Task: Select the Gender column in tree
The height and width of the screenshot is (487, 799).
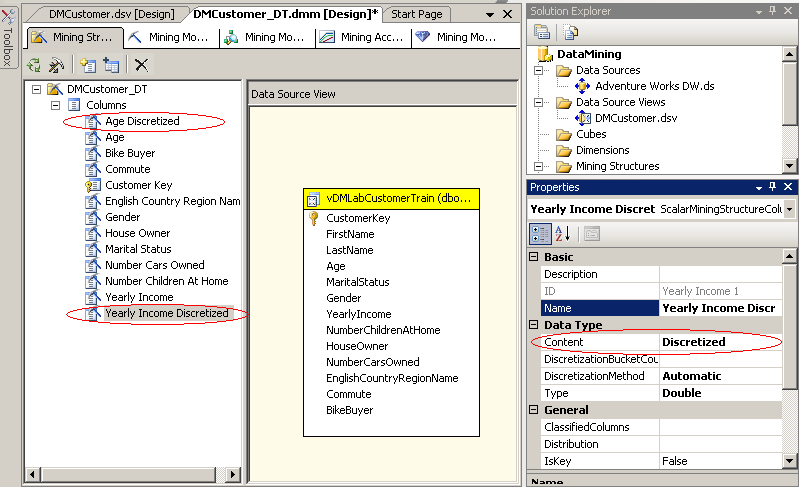Action: point(122,217)
